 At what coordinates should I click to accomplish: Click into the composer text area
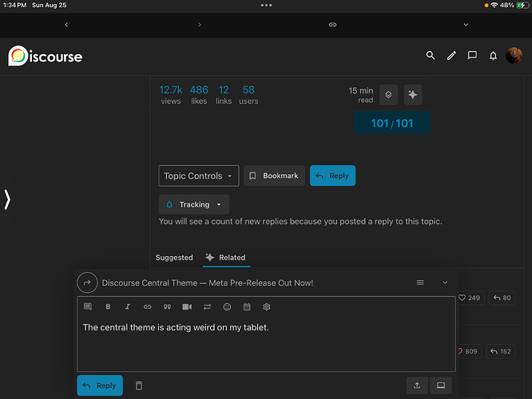click(x=266, y=343)
